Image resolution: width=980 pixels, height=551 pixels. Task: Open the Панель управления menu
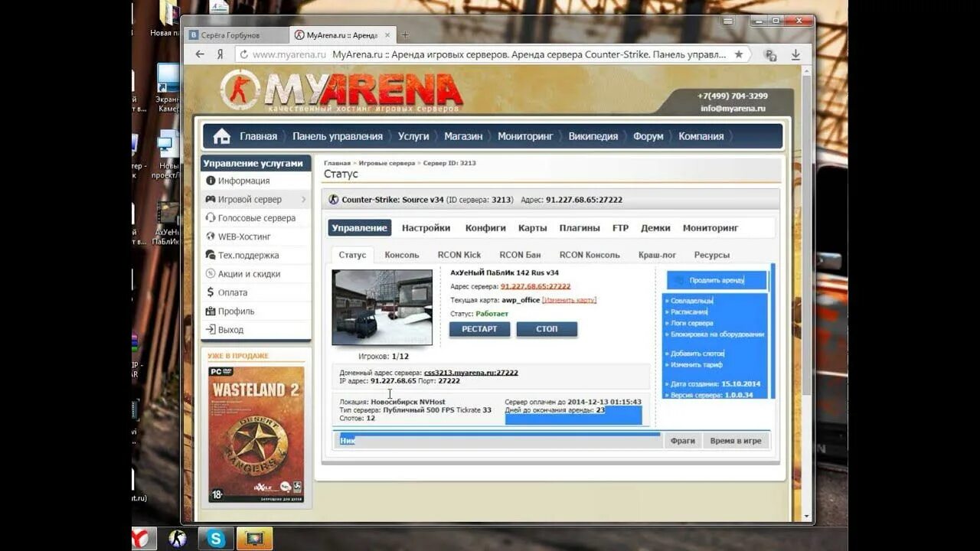point(338,136)
